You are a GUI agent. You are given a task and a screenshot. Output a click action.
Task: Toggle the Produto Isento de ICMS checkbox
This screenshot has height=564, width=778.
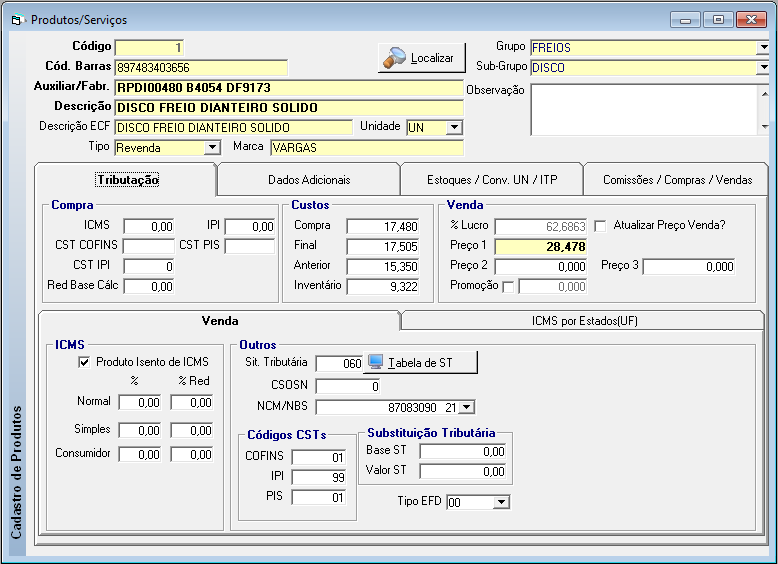pyautogui.click(x=84, y=362)
